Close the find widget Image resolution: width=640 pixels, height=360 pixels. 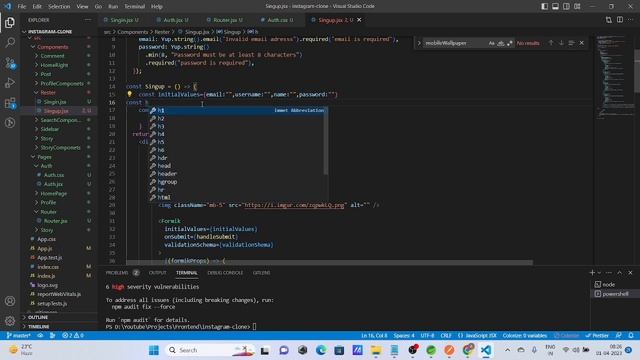click(582, 43)
